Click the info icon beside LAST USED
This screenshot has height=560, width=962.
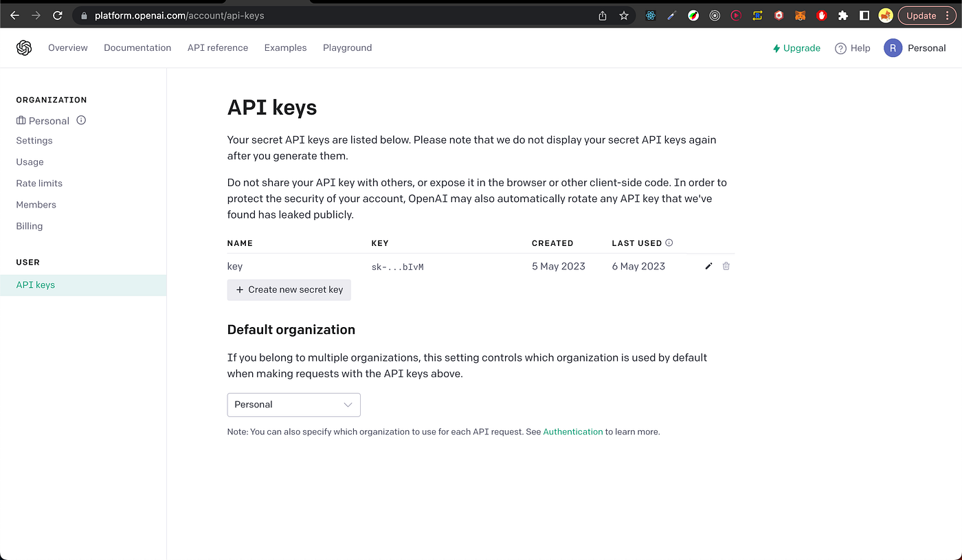[669, 243]
